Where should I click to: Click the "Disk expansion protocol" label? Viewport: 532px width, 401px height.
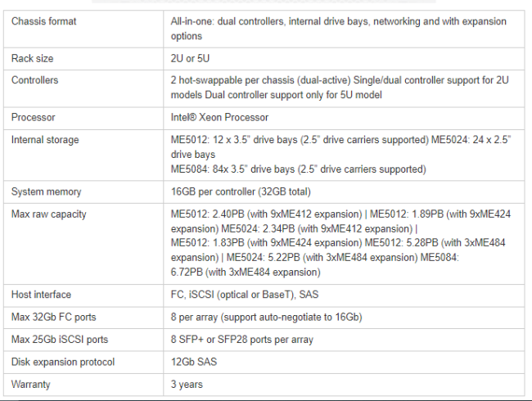pos(63,362)
